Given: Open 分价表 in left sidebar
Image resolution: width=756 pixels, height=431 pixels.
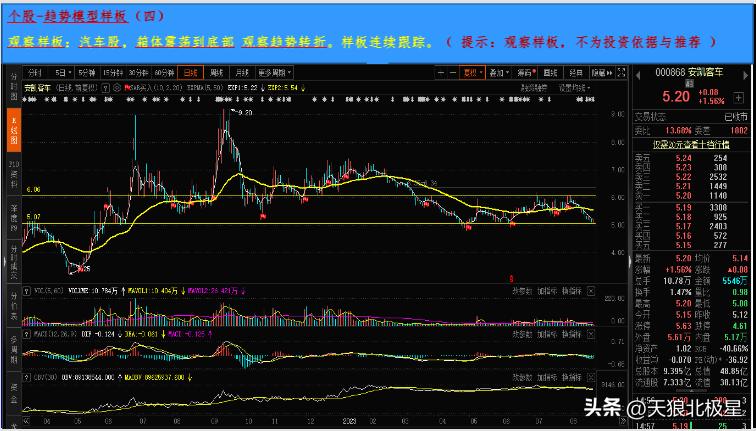Looking at the screenshot, I should pyautogui.click(x=14, y=305).
